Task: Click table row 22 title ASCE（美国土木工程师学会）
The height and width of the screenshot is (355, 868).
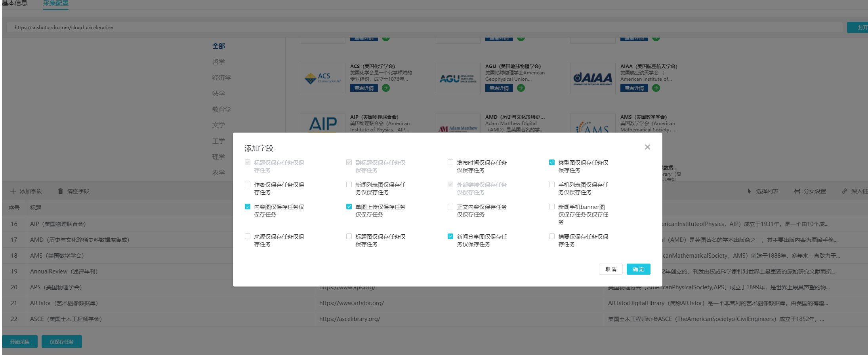Action: click(66, 319)
